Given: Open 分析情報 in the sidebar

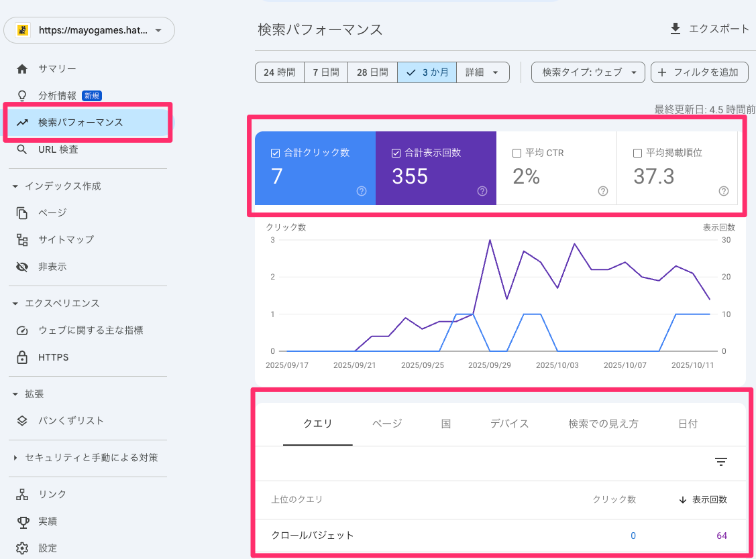Looking at the screenshot, I should click(58, 96).
